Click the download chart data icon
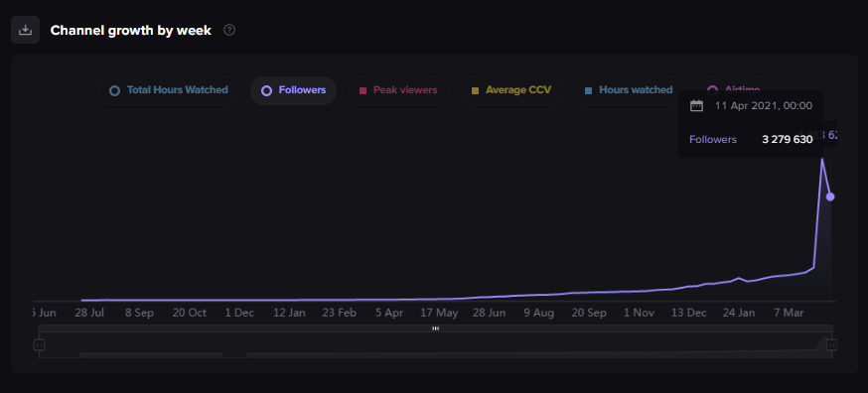 pyautogui.click(x=26, y=30)
